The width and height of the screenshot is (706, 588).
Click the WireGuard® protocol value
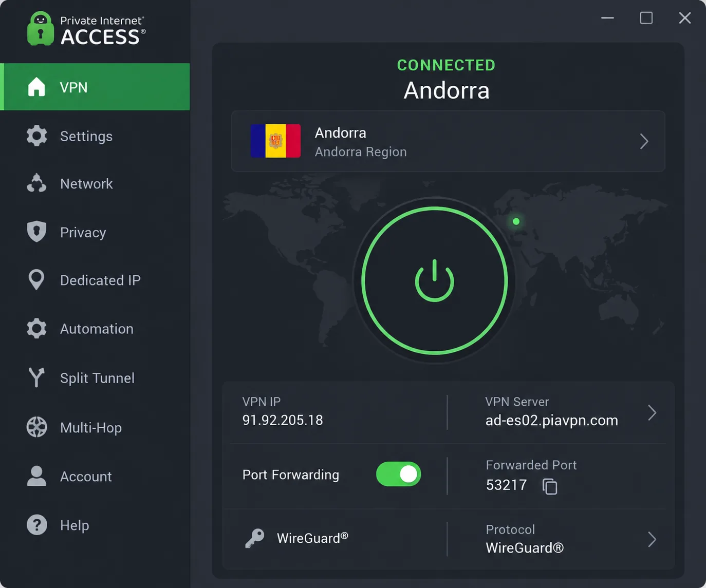pos(525,547)
